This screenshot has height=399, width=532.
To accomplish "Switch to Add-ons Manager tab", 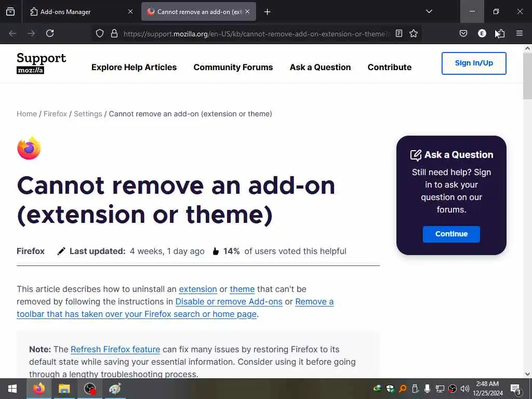I will coord(82,11).
